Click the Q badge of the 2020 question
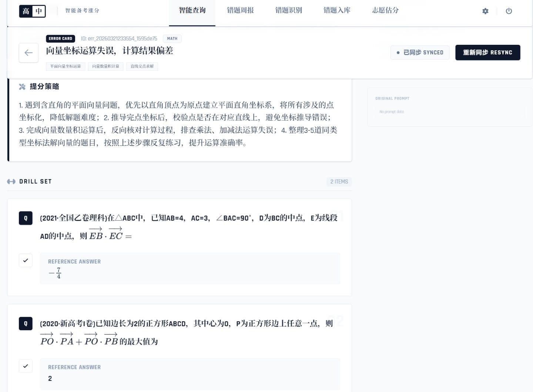Screen dimensions: 533x392 pos(26,324)
